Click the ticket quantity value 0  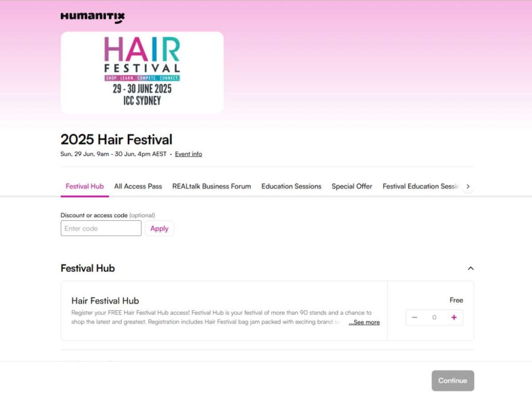point(434,317)
